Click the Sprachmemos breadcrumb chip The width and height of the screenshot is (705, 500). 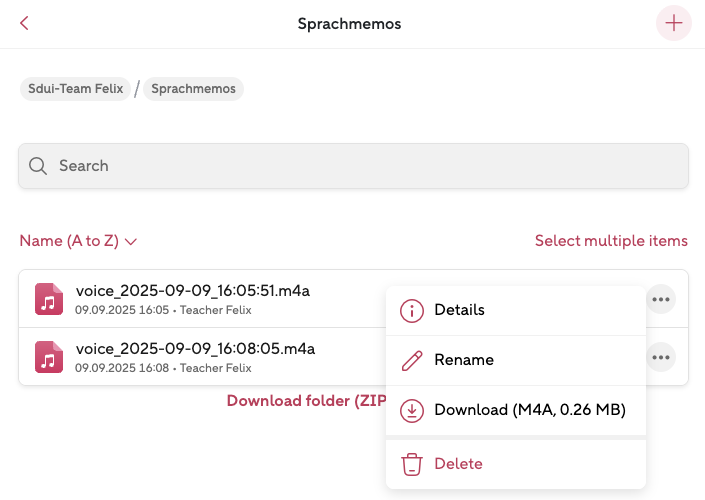coord(194,89)
